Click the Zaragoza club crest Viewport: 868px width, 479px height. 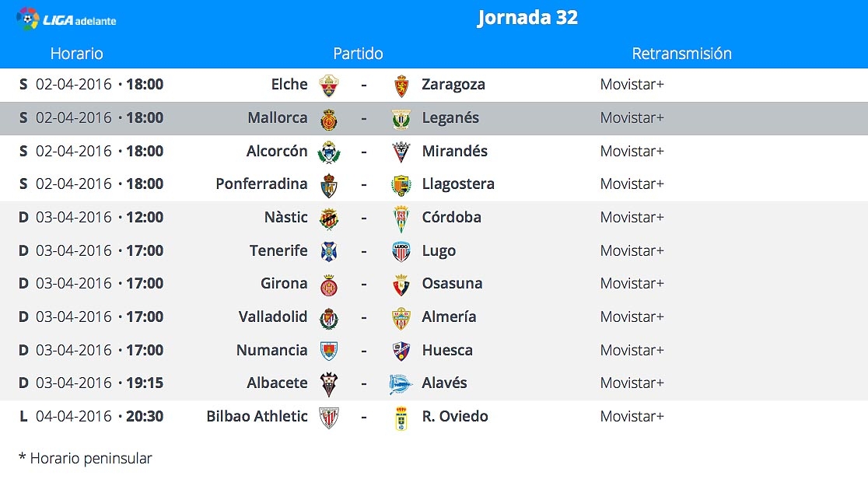(x=401, y=86)
